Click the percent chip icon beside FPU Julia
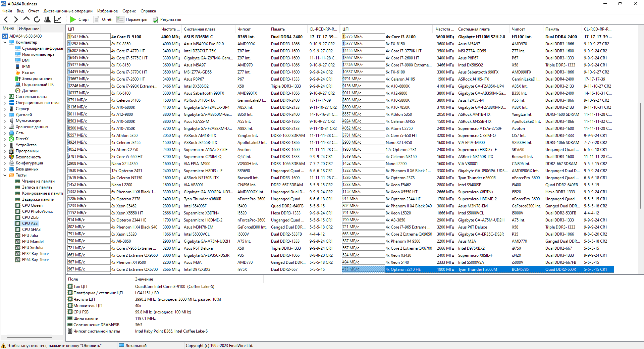This screenshot has height=349, width=644. 18,236
